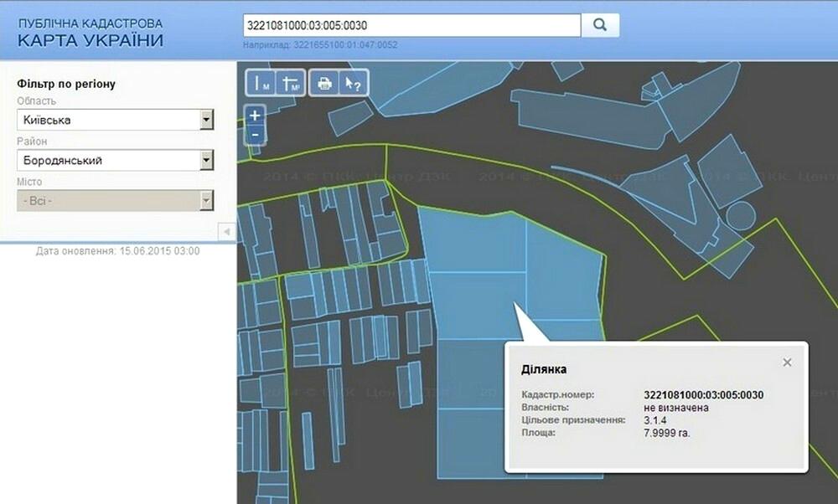Click the Карта України site logo

[x=91, y=33]
